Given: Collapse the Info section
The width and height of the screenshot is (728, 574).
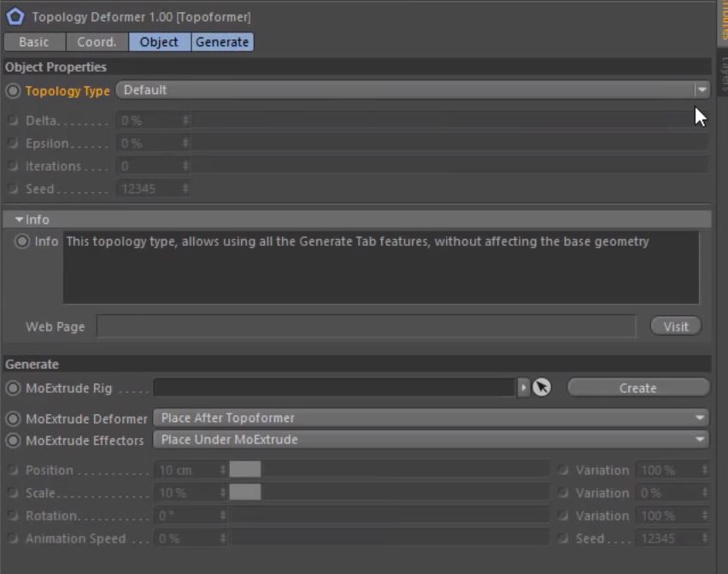Looking at the screenshot, I should pyautogui.click(x=19, y=220).
